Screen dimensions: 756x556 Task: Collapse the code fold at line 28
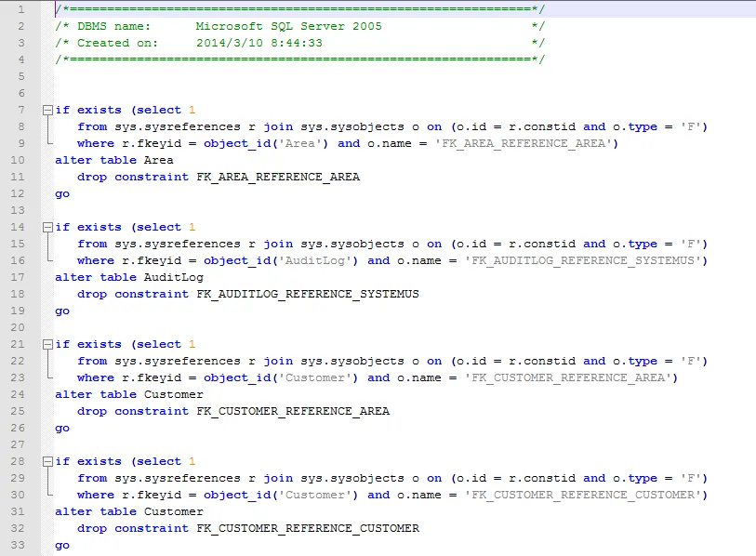(x=47, y=461)
